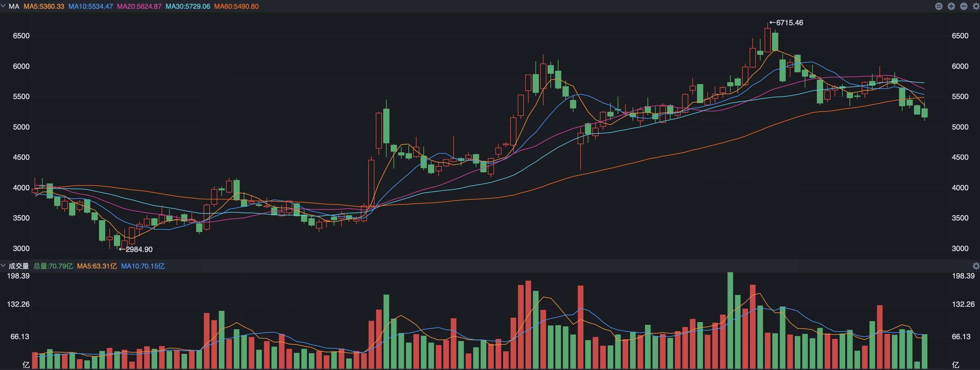Click the tallest green volume bar
Screen dimensions: 980x370
coord(730,320)
